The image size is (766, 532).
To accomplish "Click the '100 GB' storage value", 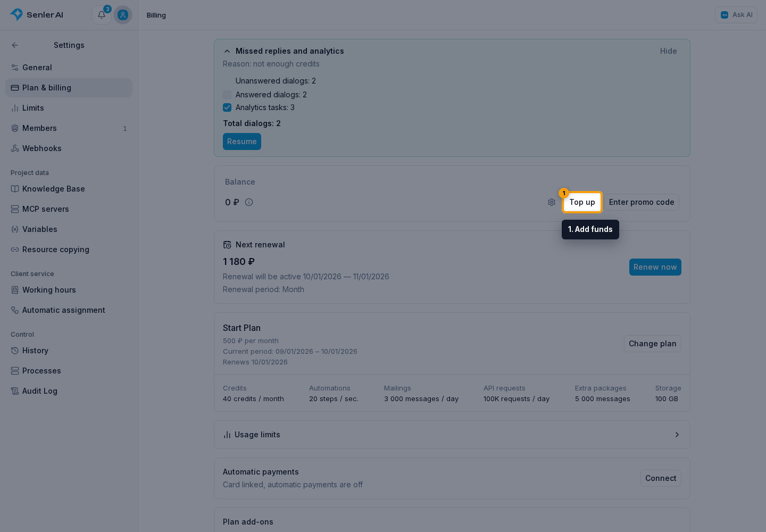I will pos(667,399).
